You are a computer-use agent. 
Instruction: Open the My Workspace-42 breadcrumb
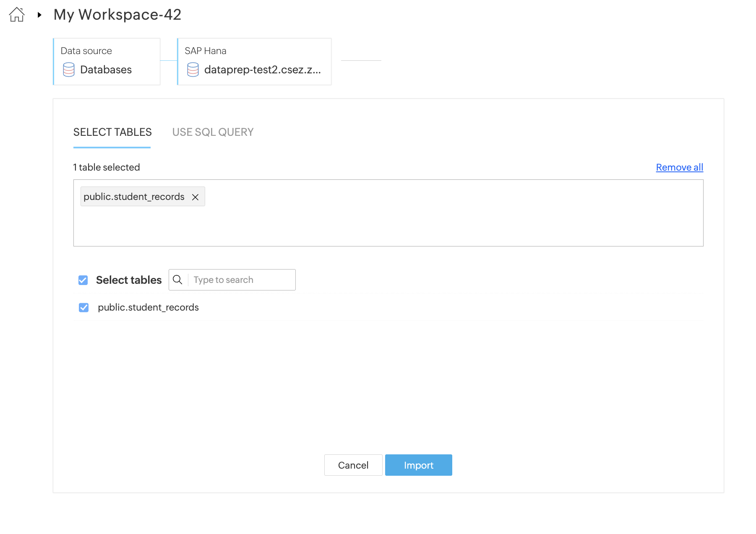117,15
